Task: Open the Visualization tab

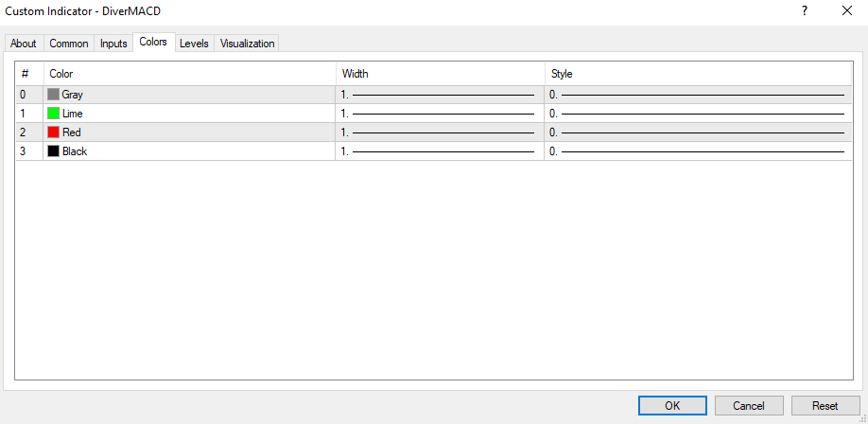Action: (247, 44)
